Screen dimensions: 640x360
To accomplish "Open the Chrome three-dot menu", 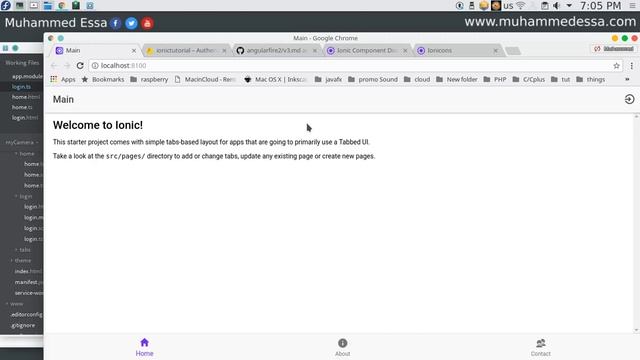I will tap(631, 65).
